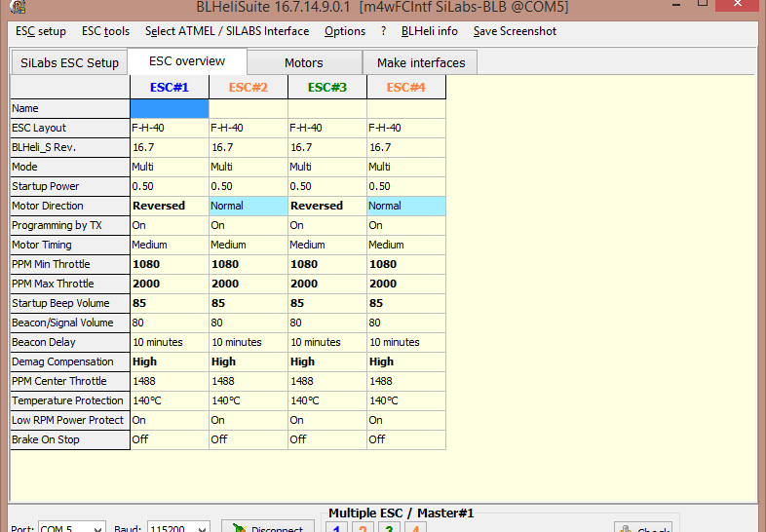Click ESC#4 Motor Direction Normal cell
766x532 pixels.
pos(406,206)
